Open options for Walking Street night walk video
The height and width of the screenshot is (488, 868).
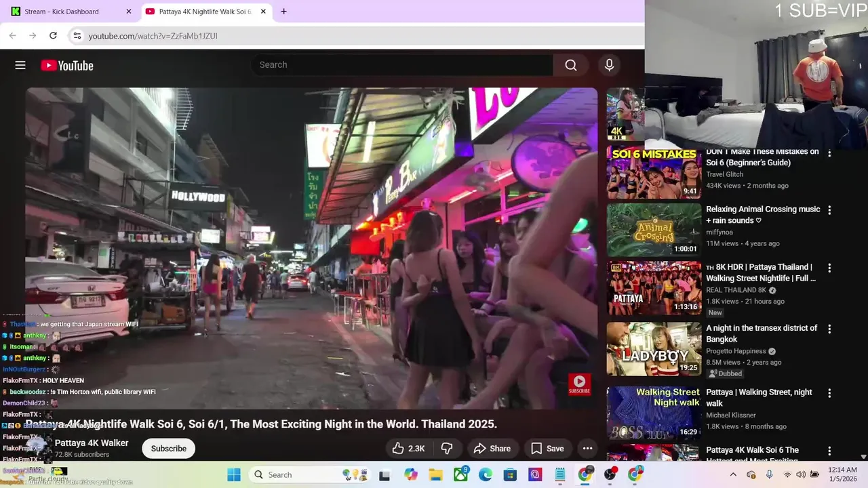[x=829, y=394]
